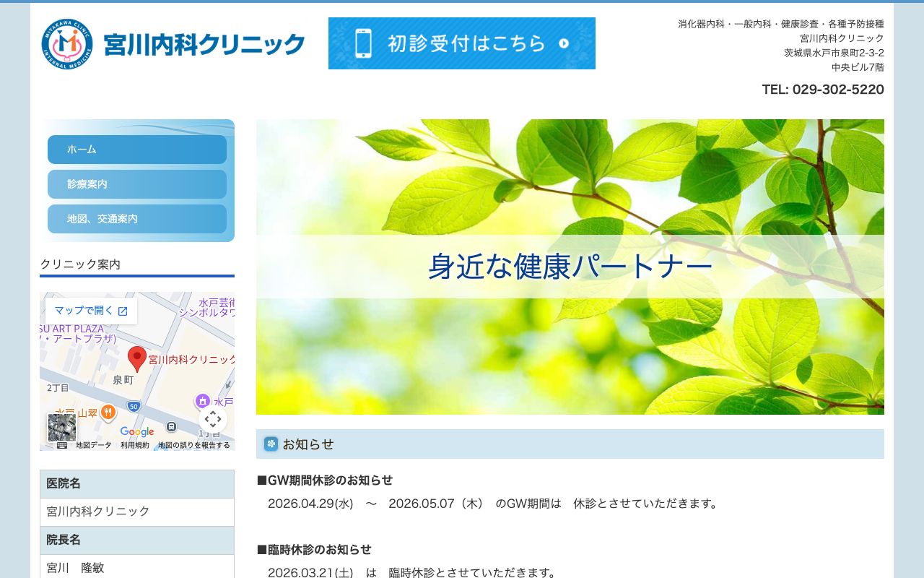Image resolution: width=924 pixels, height=578 pixels.
Task: Click the 茨城県水戸市泉町2-3-2 address text
Action: pos(834,53)
